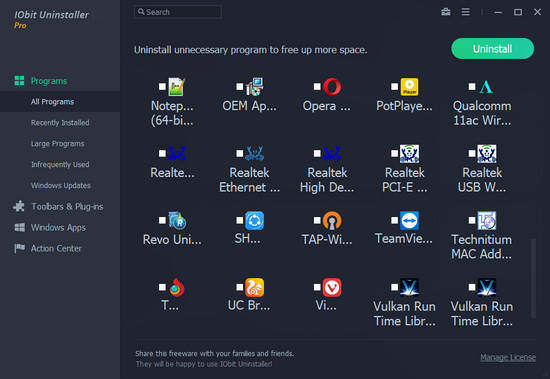Image resolution: width=550 pixels, height=379 pixels.
Task: Check the OEM Application checkbox
Action: [x=240, y=86]
